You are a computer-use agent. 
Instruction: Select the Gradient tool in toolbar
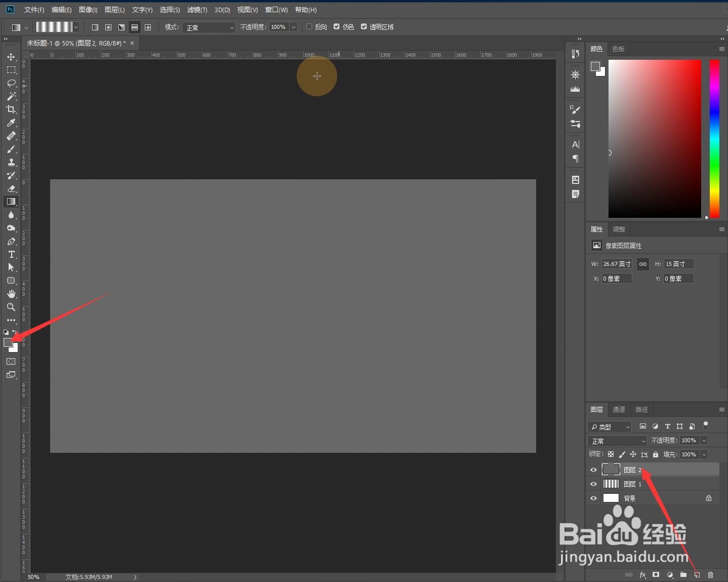click(11, 202)
